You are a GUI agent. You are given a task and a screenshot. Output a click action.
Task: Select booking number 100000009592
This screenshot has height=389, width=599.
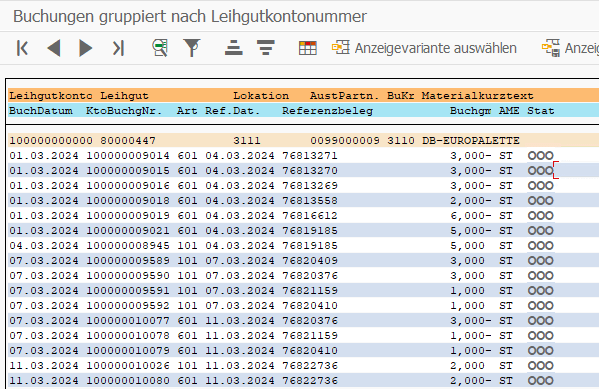pyautogui.click(x=128, y=305)
